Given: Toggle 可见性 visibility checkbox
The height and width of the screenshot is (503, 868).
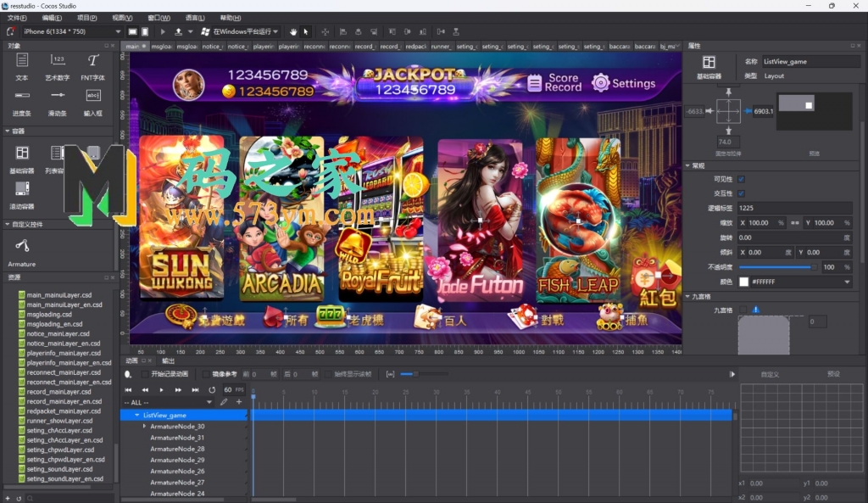Looking at the screenshot, I should pos(741,179).
